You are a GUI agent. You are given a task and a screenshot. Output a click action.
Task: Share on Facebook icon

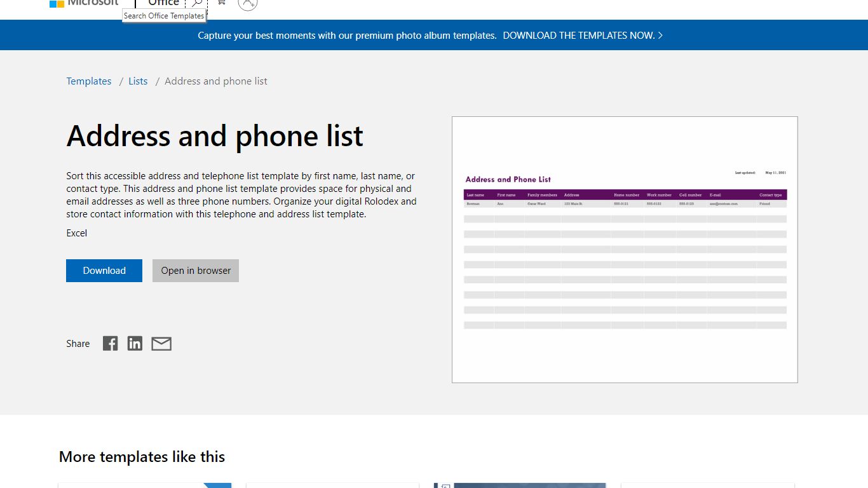[x=111, y=344]
